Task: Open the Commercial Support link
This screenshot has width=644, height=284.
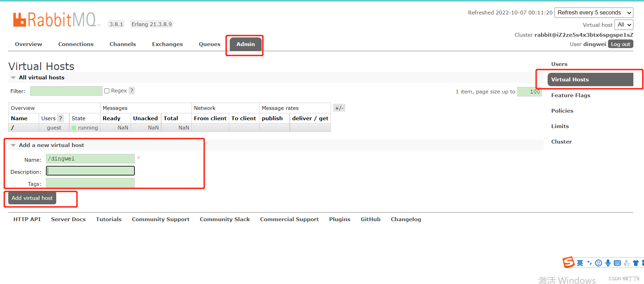Action: 289,219
